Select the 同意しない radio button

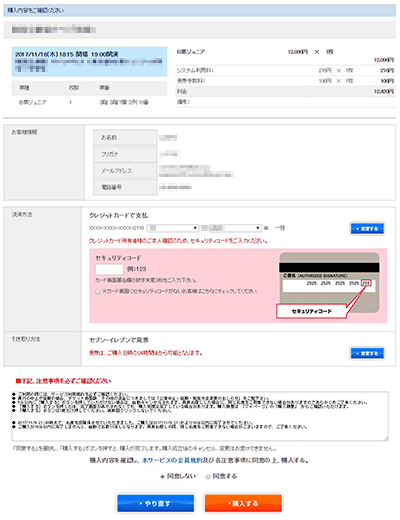162,476
